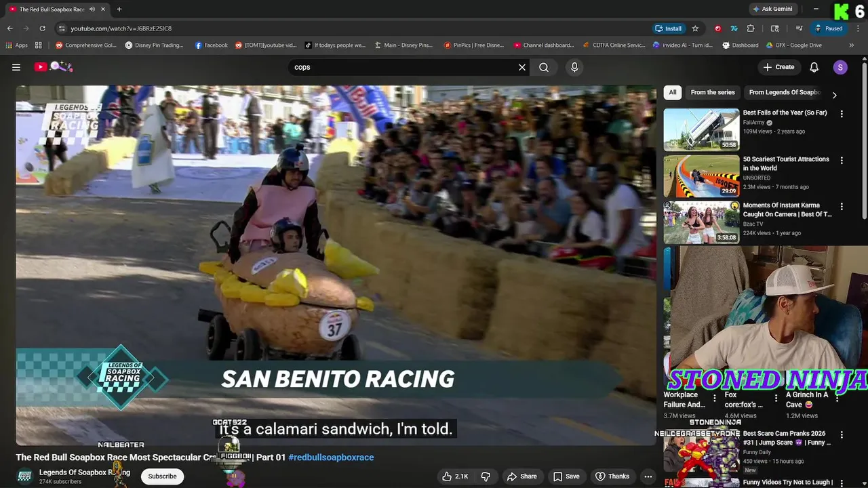Dislike the video with thumbs down

point(486,476)
